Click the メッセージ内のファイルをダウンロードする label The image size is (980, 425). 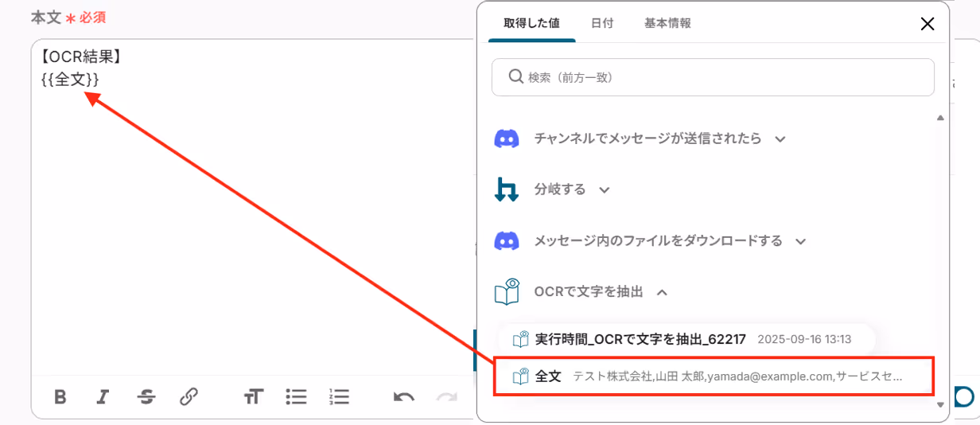(659, 240)
